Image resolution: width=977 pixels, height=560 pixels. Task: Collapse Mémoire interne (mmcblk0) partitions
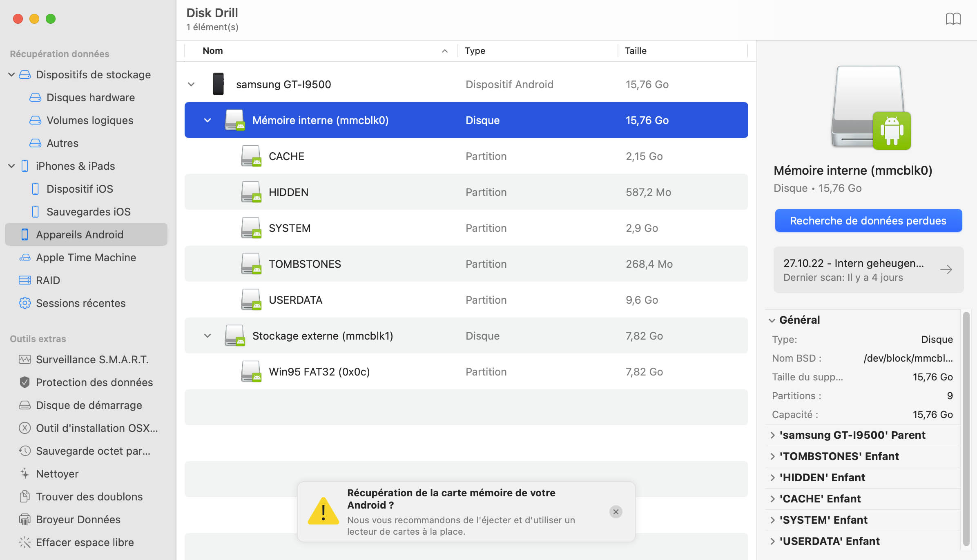click(207, 120)
